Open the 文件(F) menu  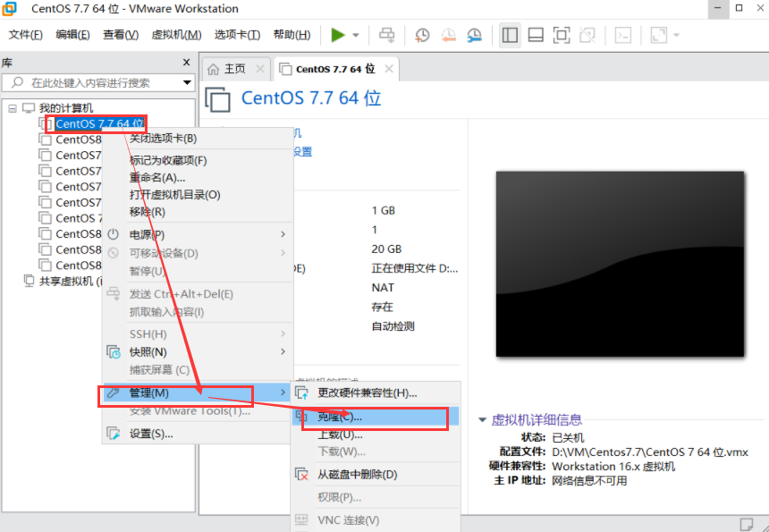(x=26, y=35)
